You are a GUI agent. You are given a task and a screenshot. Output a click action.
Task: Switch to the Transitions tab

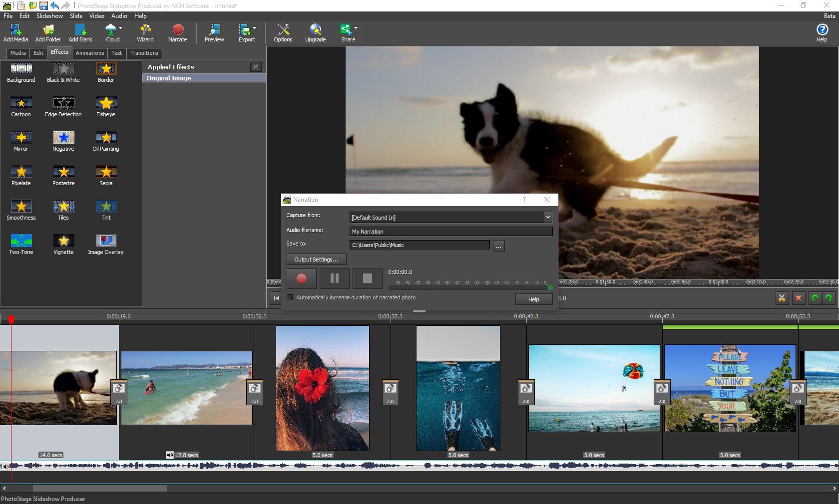tap(144, 53)
